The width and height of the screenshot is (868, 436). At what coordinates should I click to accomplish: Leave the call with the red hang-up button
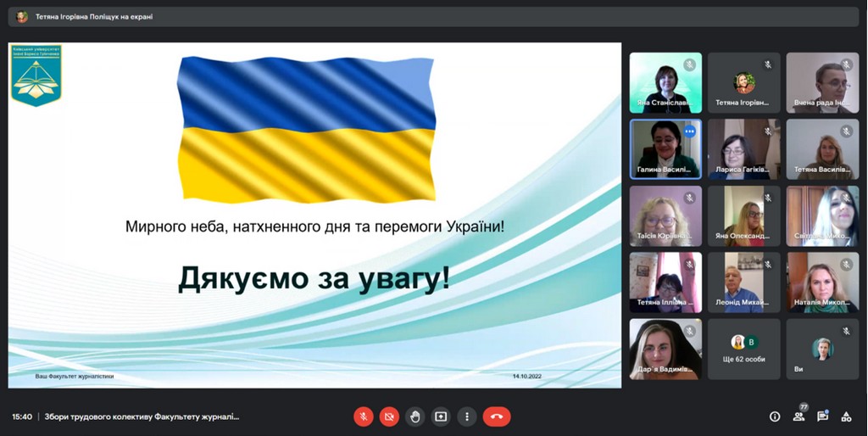tap(497, 416)
